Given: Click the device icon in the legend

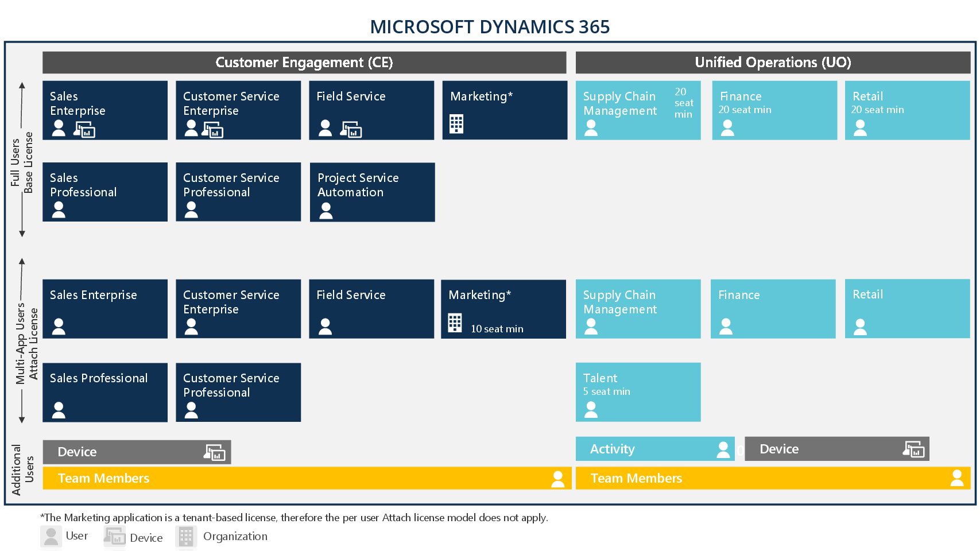Looking at the screenshot, I should pos(114,536).
